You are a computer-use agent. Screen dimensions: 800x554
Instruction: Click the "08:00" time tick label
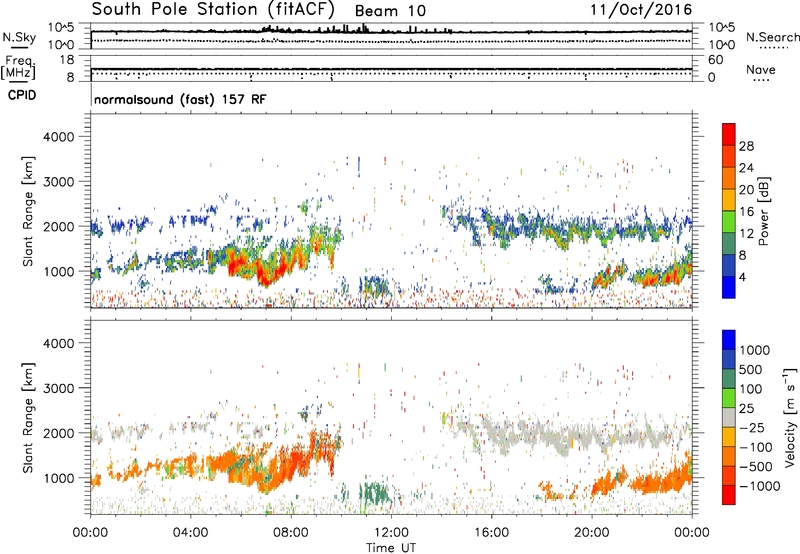(290, 533)
